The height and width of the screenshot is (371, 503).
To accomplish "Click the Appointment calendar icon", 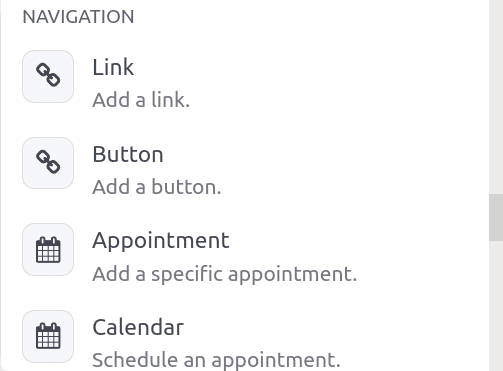I will click(x=48, y=250).
